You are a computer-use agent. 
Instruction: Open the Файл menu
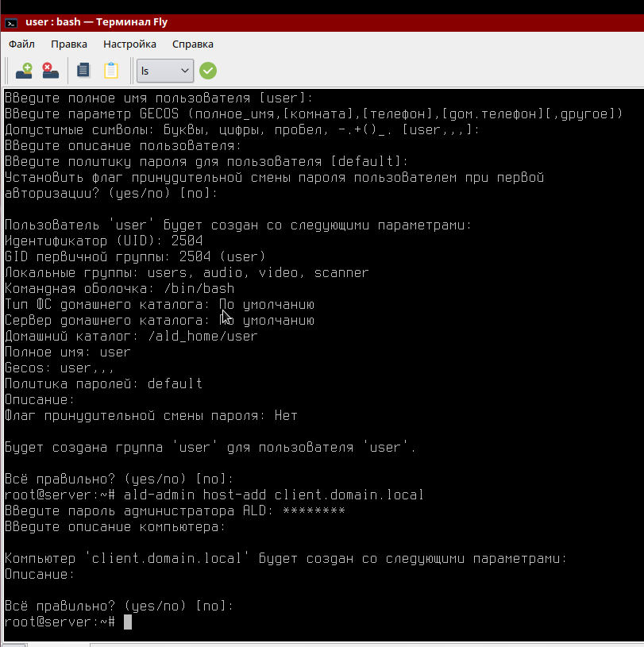[x=21, y=44]
